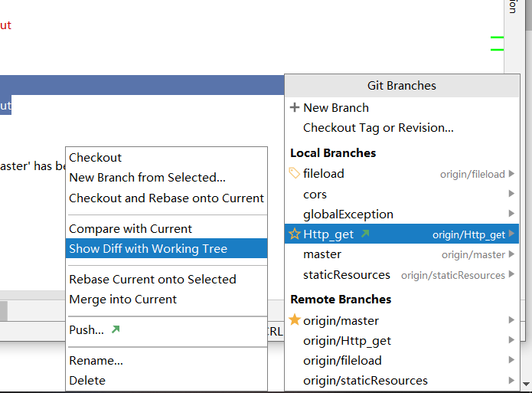The image size is (532, 393).
Task: Expand the staticResources local branch submenu arrow
Action: (511, 274)
